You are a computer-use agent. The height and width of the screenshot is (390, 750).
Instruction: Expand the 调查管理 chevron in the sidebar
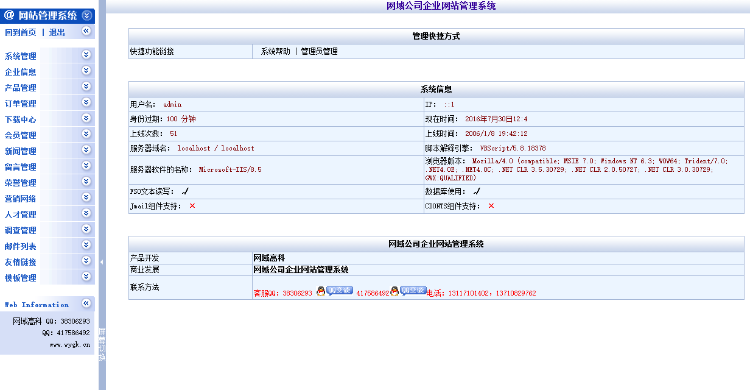[x=86, y=229]
